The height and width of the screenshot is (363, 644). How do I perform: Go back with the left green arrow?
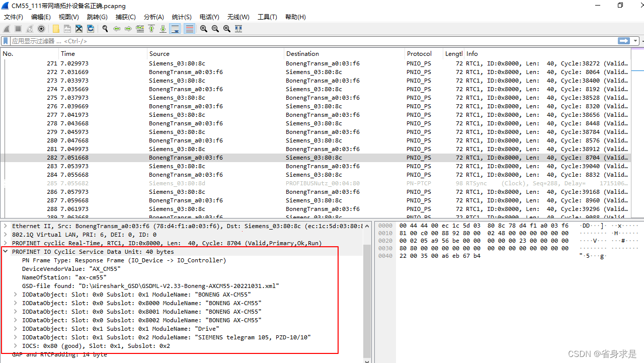[x=117, y=29]
